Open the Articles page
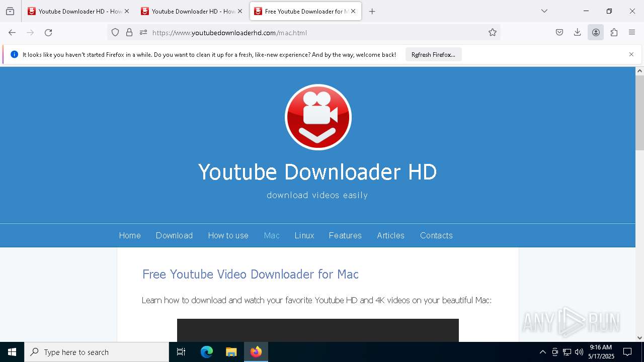644x362 pixels. (x=390, y=235)
